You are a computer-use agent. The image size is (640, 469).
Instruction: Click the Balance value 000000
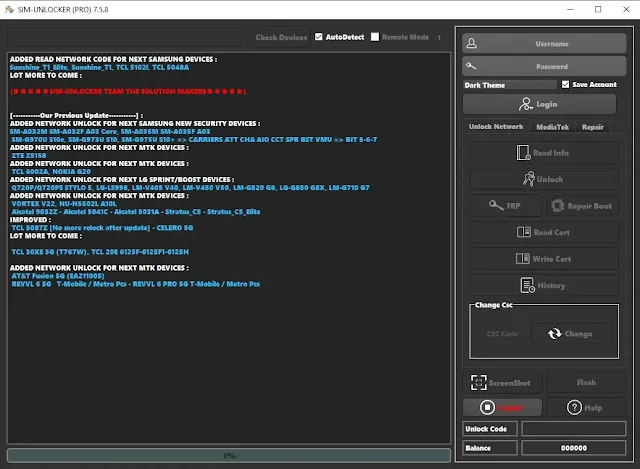point(573,448)
